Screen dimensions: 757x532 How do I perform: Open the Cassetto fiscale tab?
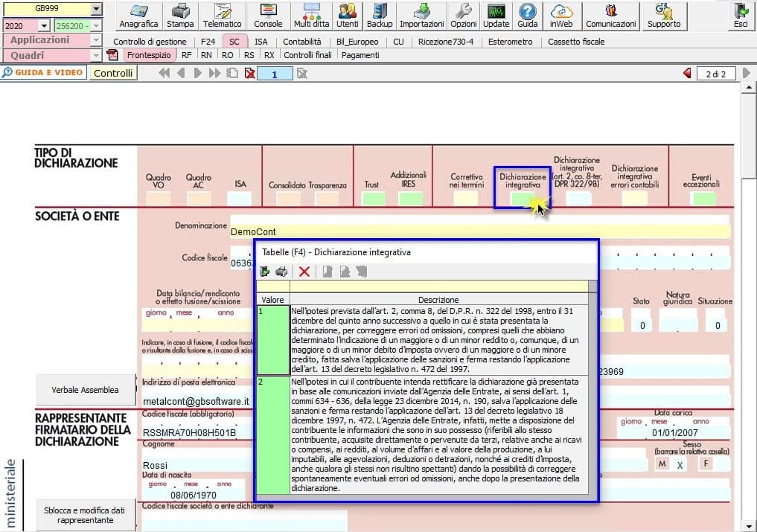point(576,42)
